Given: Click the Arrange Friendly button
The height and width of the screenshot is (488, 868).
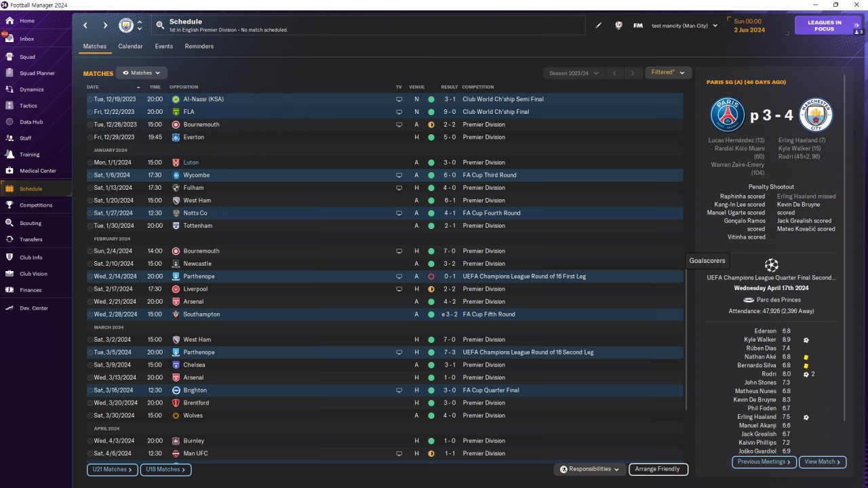Looking at the screenshot, I should tap(658, 469).
